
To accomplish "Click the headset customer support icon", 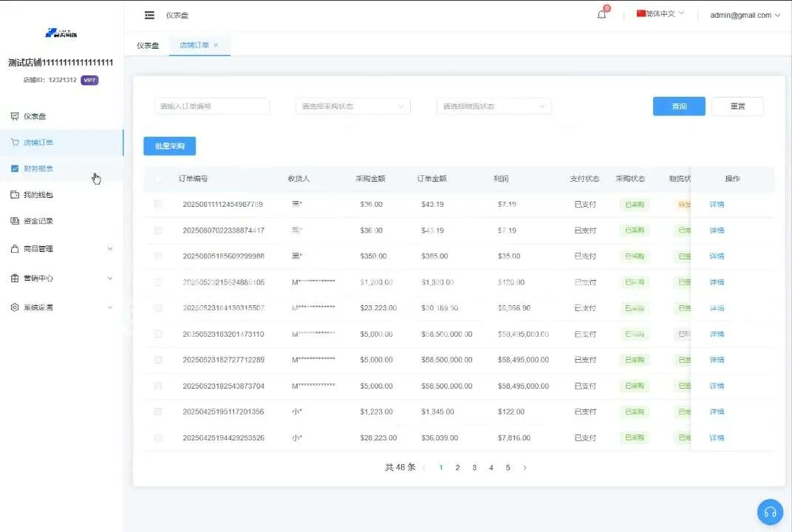I will click(770, 512).
